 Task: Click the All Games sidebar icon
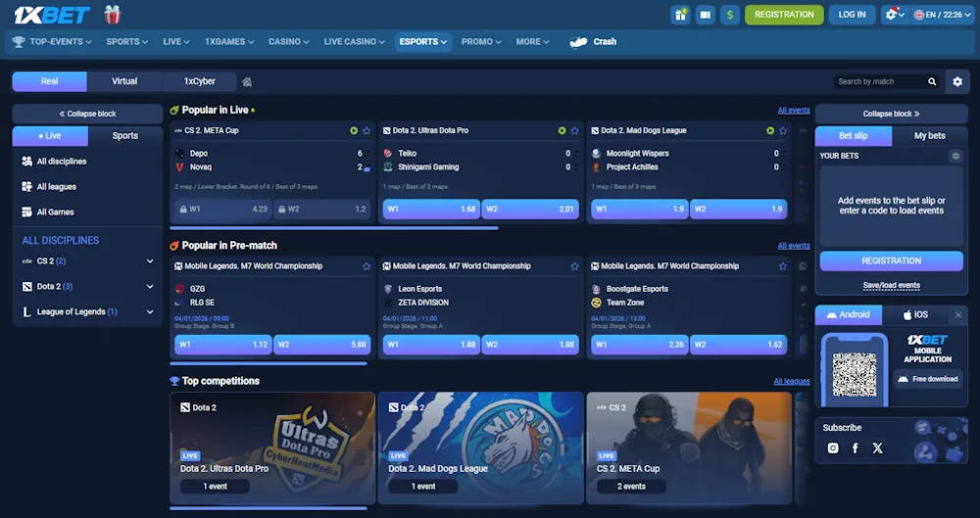tap(26, 212)
